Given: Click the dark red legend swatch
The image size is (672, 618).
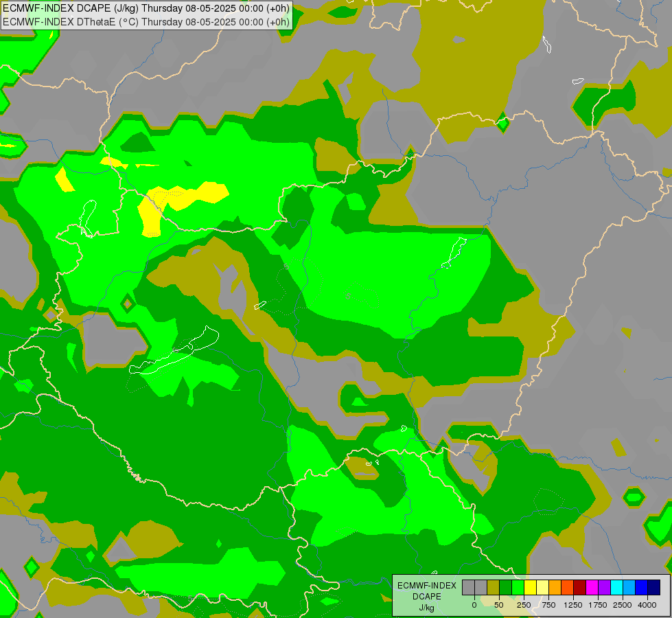Looking at the screenshot, I should click(x=580, y=587).
